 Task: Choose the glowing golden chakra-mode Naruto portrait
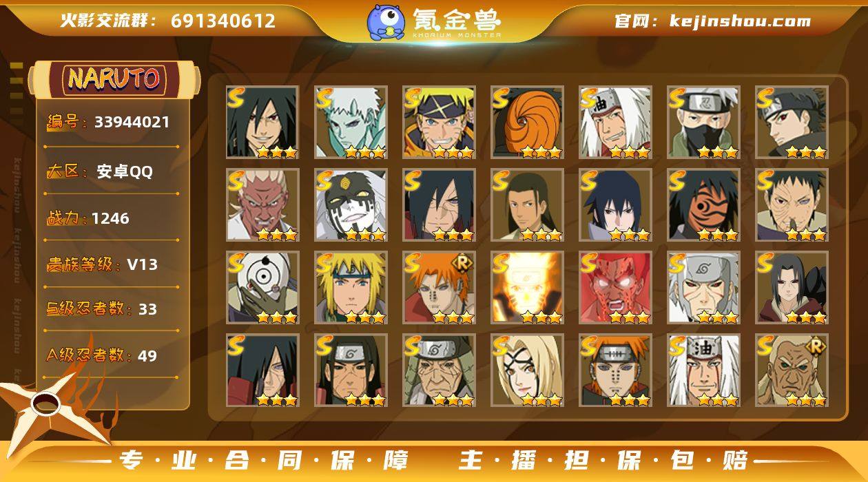coord(527,288)
